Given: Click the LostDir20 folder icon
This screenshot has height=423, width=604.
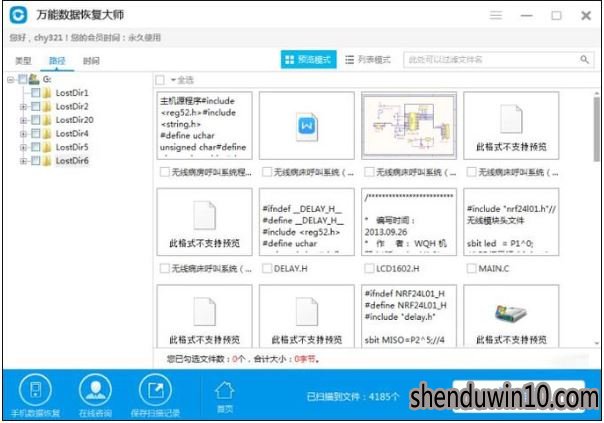Looking at the screenshot, I should click(47, 120).
